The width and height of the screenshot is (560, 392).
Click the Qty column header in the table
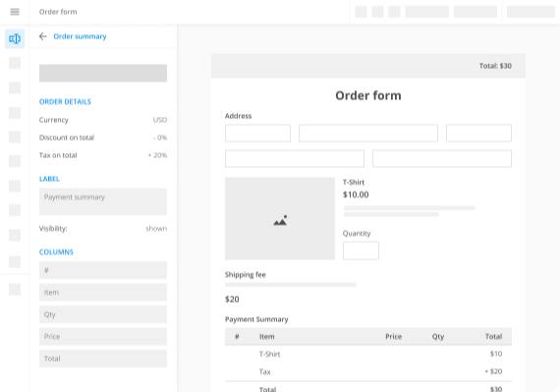[x=438, y=337]
